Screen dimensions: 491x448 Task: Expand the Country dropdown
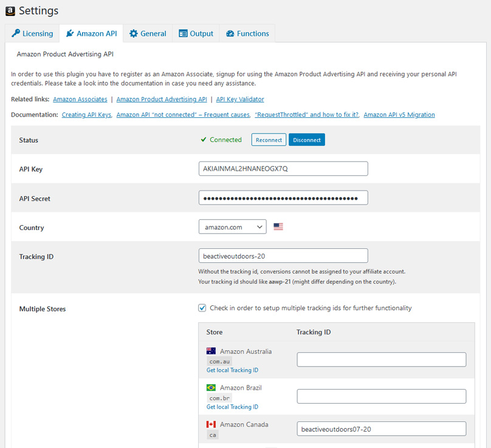click(232, 227)
